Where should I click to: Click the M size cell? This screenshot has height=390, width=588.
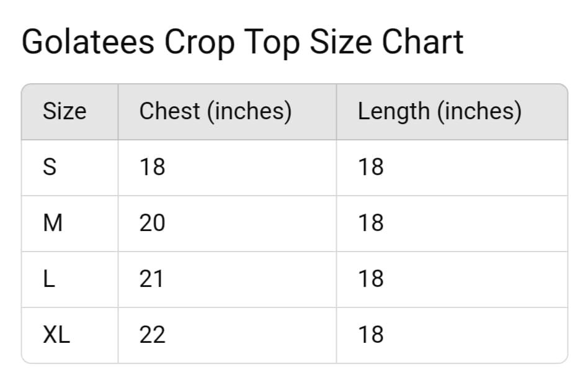53,224
